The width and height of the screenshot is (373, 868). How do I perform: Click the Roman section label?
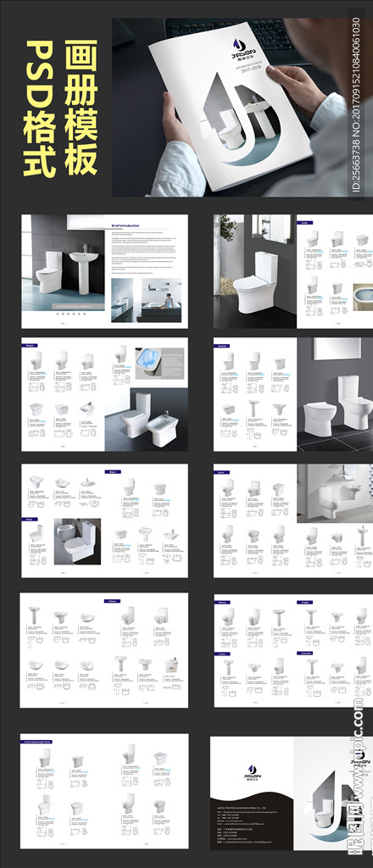point(222,345)
